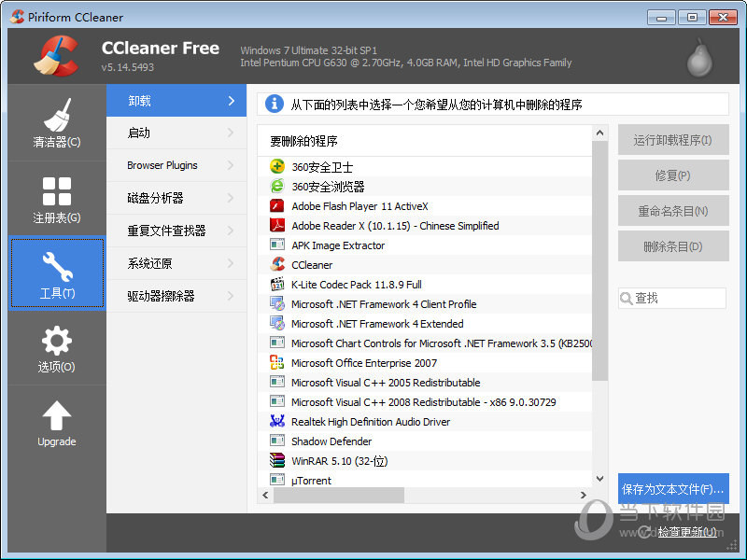Click chevron beside 驱动器擦除器

pyautogui.click(x=231, y=296)
